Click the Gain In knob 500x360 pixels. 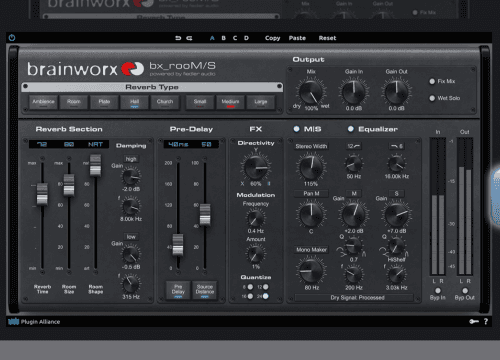(354, 92)
